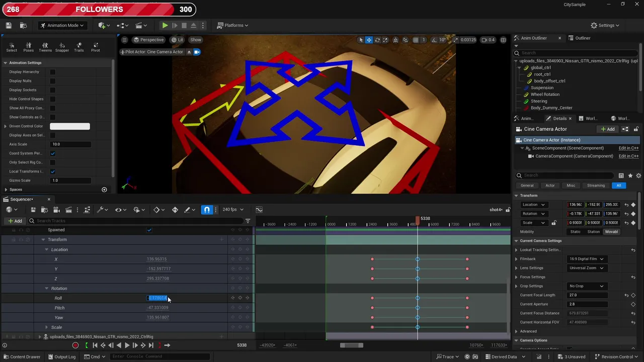Open the viewport hamburger options menu
This screenshot has width=644, height=362.
coord(125,40)
